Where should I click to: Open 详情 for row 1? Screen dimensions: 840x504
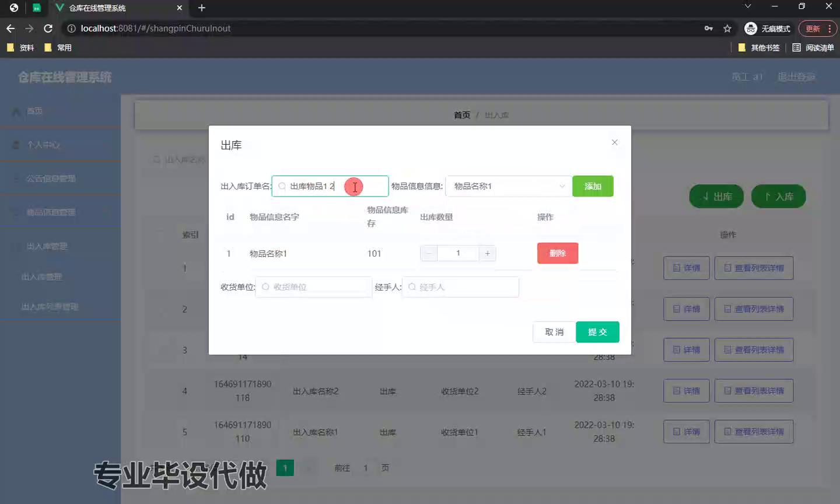pyautogui.click(x=687, y=268)
